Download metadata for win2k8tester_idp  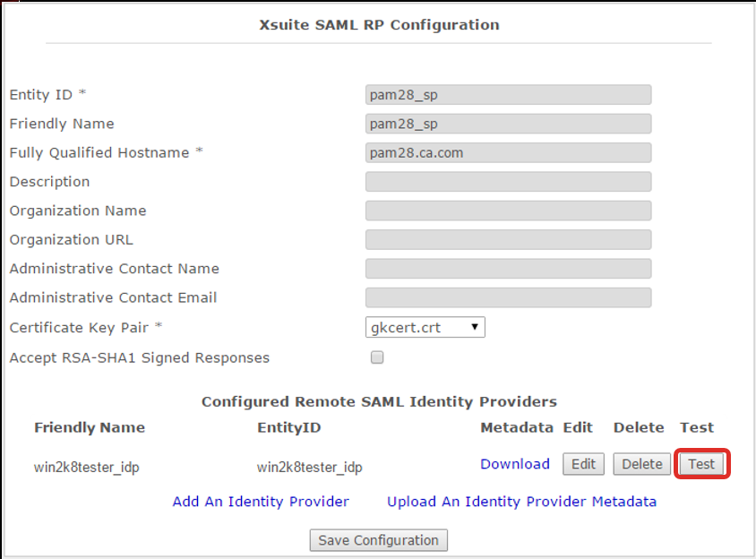pos(515,464)
